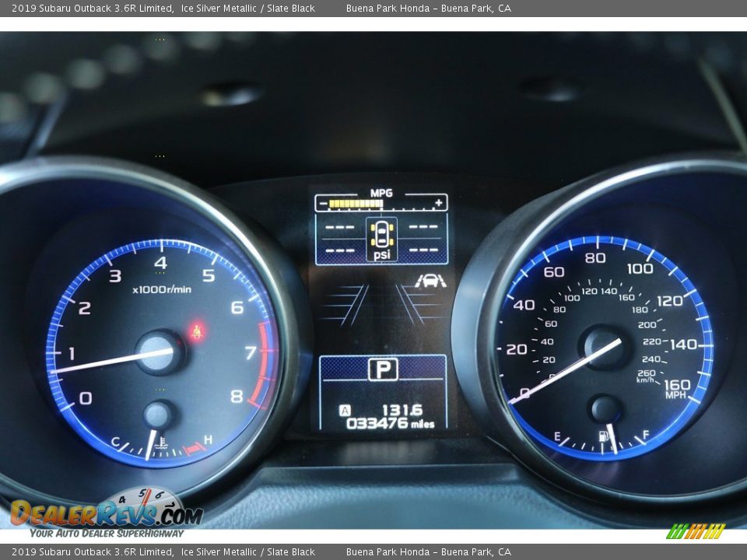
Task: Click the trip A indicator icon
Action: point(345,410)
